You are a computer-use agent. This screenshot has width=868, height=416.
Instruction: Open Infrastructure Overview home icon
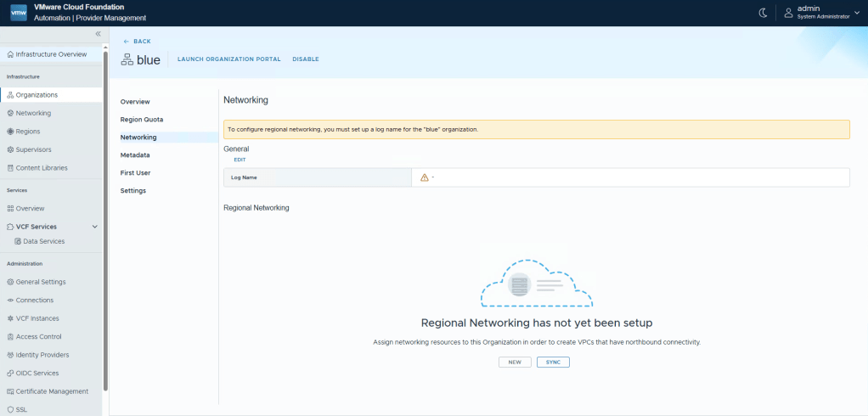(10, 54)
